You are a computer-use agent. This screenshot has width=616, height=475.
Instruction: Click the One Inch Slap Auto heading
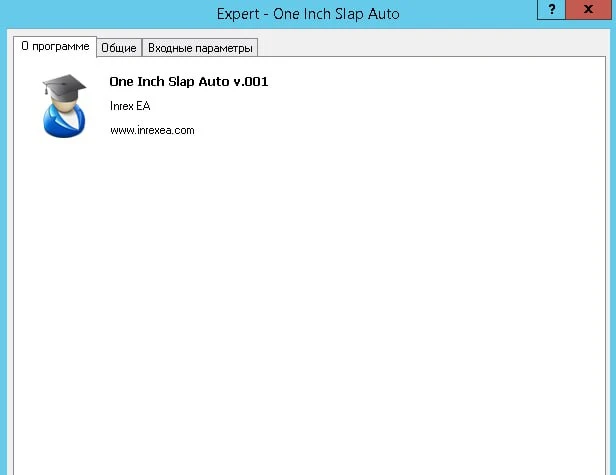tap(170, 82)
